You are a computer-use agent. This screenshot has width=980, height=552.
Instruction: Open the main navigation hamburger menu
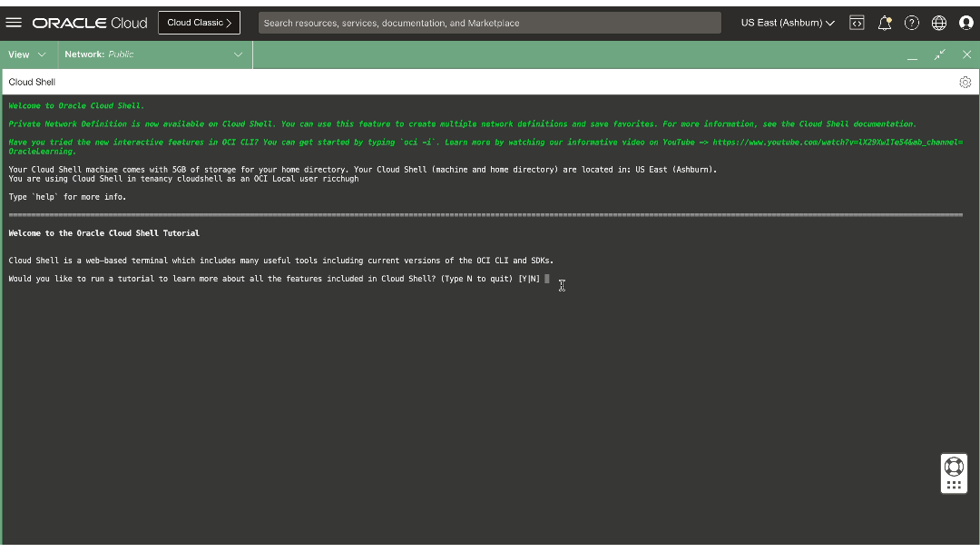(x=14, y=23)
